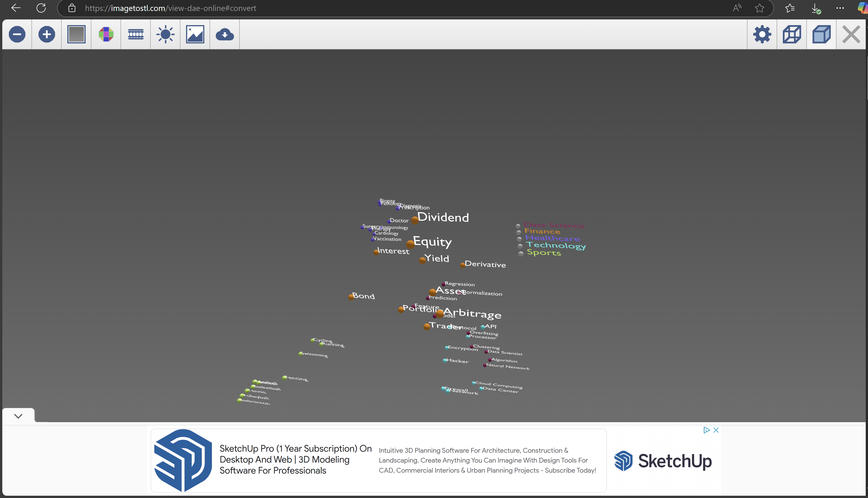Viewport: 868px width, 498px height.
Task: Reload the page
Action: click(41, 8)
